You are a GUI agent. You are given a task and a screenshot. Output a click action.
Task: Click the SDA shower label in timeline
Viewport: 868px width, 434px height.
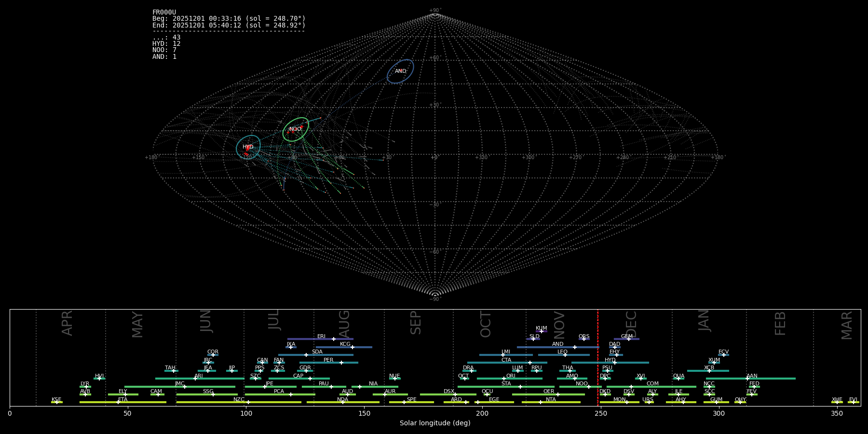tap(317, 352)
